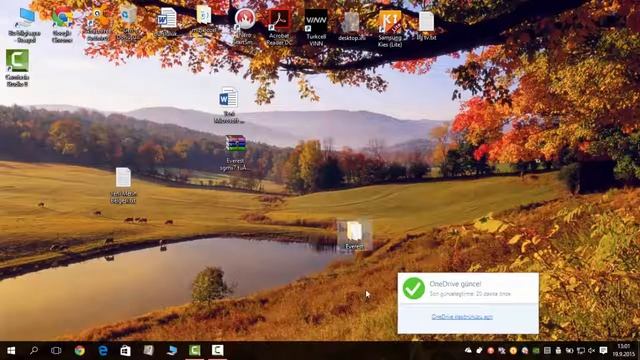The width and height of the screenshot is (640, 360).
Task: Switch to the white Camtasia Recorder taskbar icon
Action: (x=218, y=350)
